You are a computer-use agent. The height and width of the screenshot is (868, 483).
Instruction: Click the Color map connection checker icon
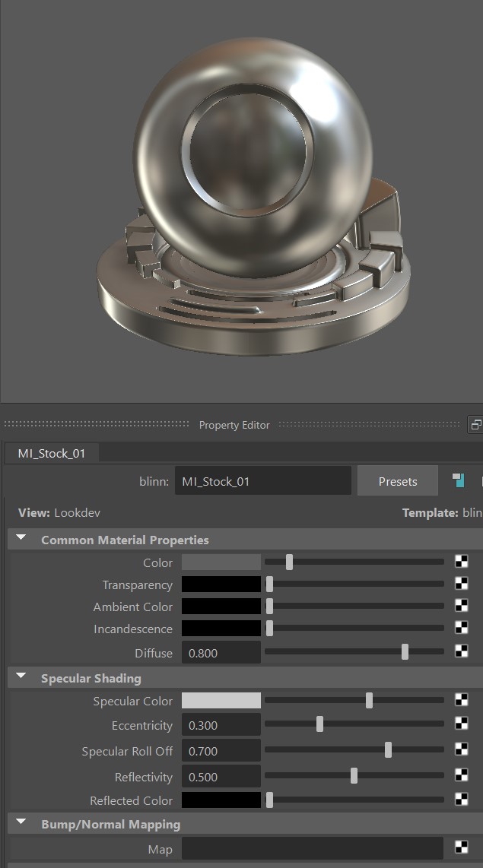point(462,562)
